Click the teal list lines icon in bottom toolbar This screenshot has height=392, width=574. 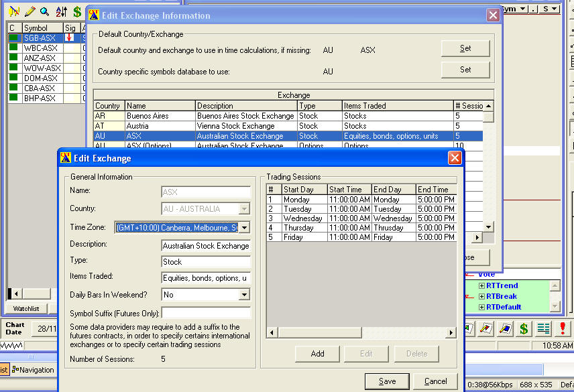(543, 328)
